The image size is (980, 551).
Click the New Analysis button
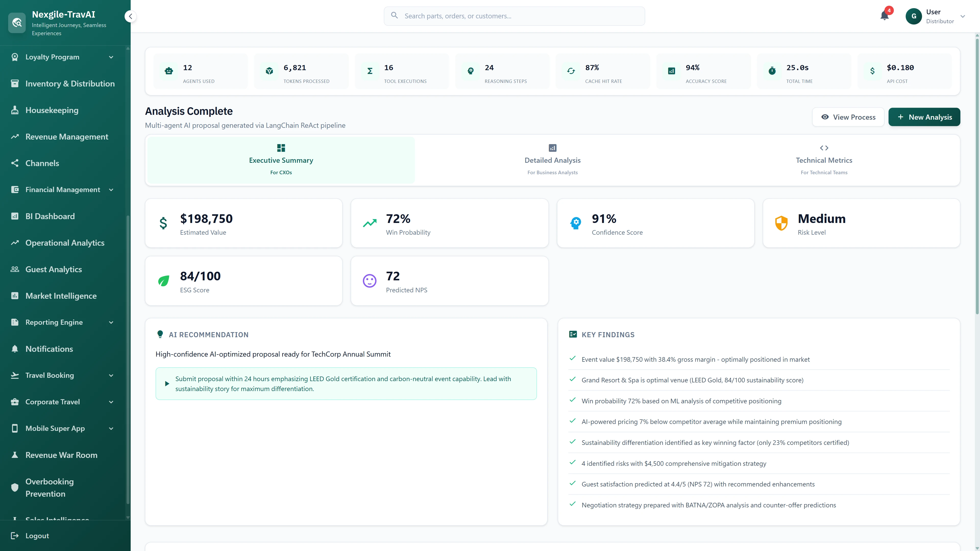(924, 117)
